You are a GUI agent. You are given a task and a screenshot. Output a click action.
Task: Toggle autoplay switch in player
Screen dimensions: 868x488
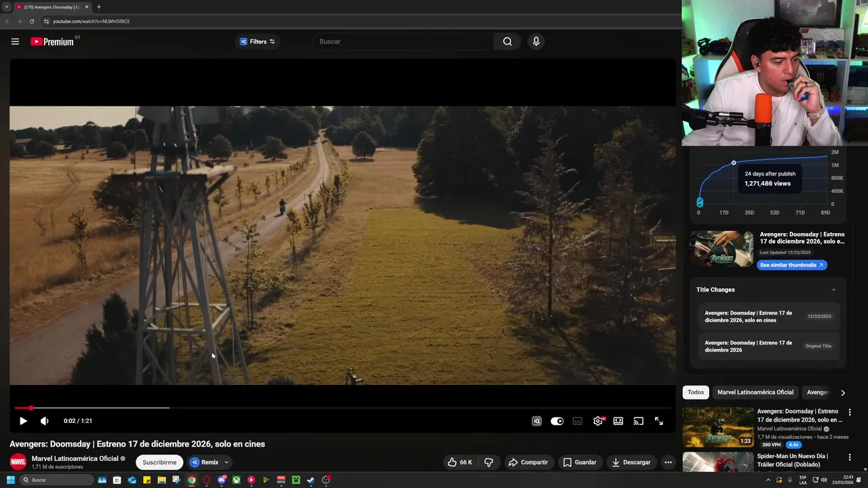(x=557, y=421)
